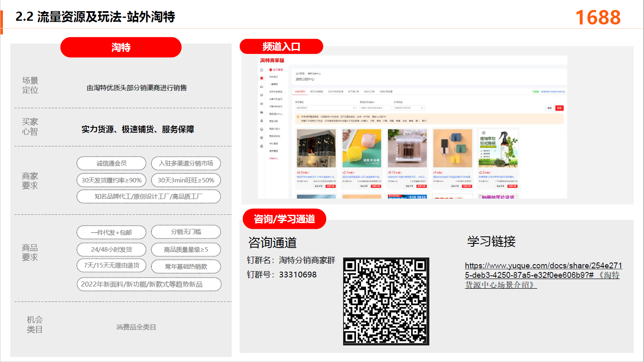644x362 pixels.
Task: Open 一键铺货 in the side menu
Action: tap(274, 84)
